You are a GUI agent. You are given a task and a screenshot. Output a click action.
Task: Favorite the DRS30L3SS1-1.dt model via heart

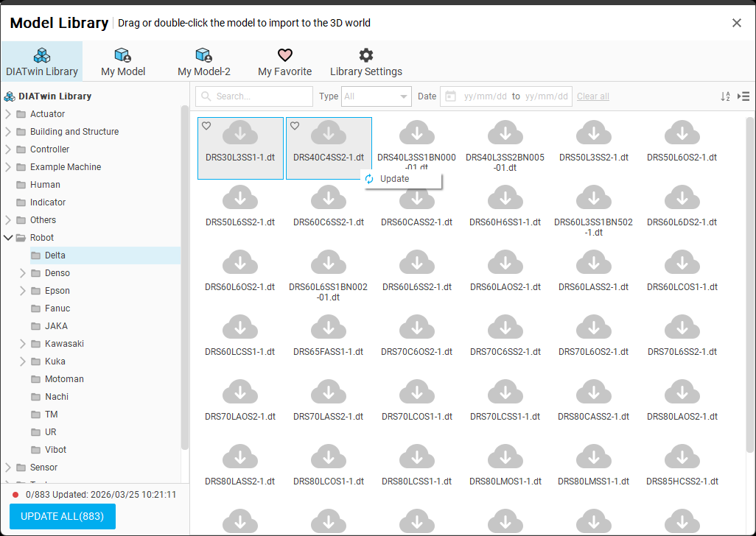(x=206, y=126)
